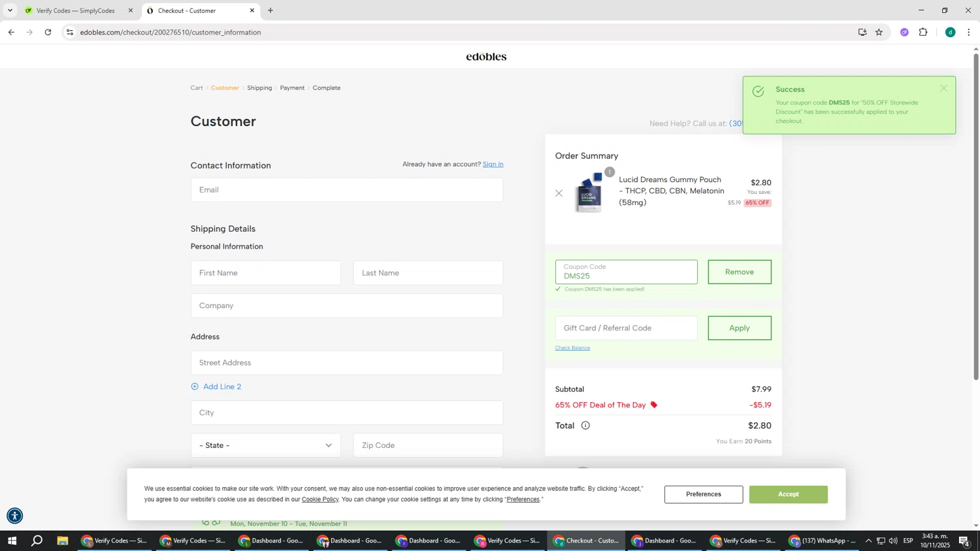980x551 pixels.
Task: Open tab search dropdown arrow
Action: click(10, 10)
